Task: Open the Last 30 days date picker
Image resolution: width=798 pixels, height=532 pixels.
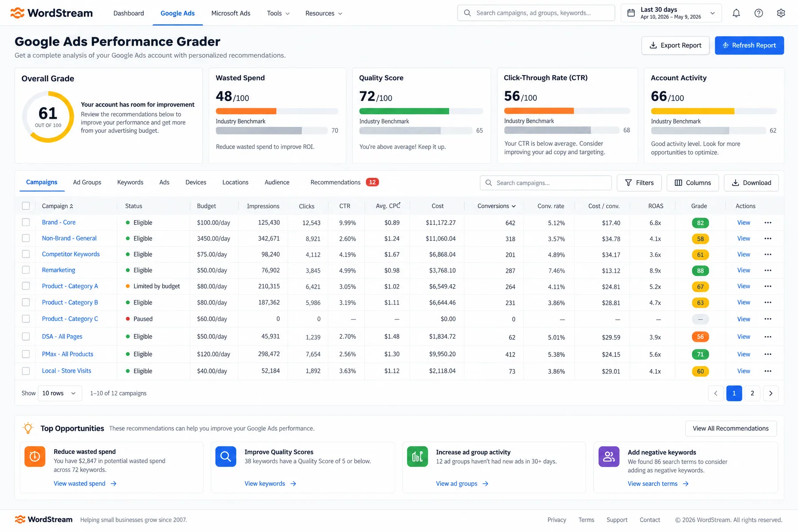Action: (x=671, y=13)
